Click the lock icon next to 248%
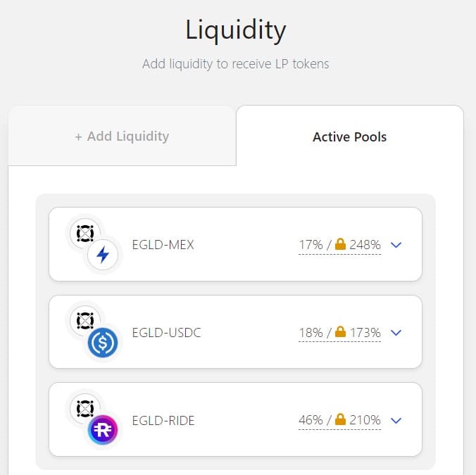476x475 pixels. 340,244
